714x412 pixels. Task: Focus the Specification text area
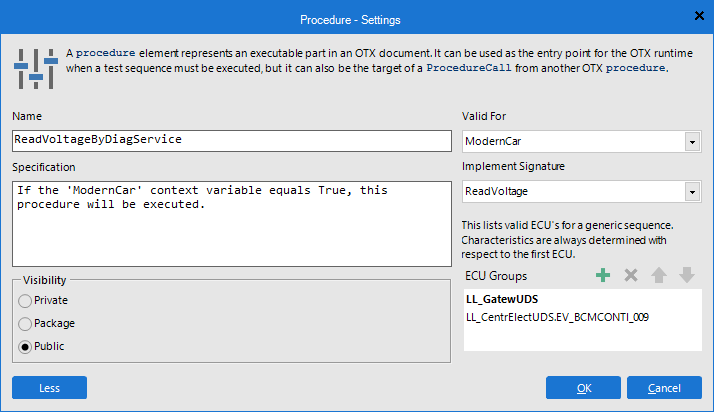pos(232,219)
